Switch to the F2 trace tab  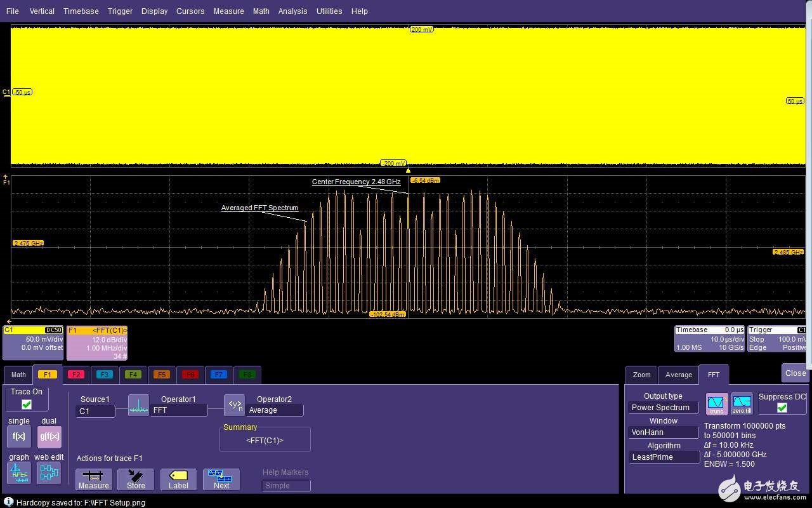click(x=76, y=375)
